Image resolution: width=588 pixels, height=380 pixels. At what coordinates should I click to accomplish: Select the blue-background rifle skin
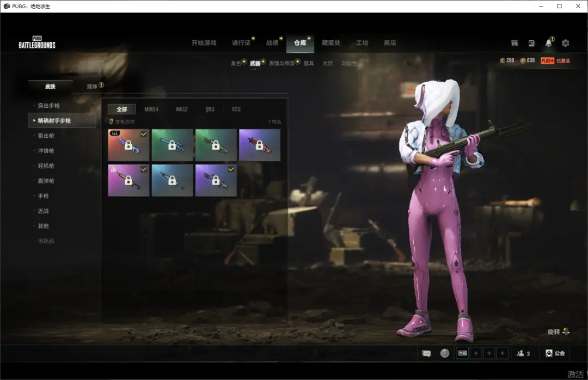tap(172, 180)
